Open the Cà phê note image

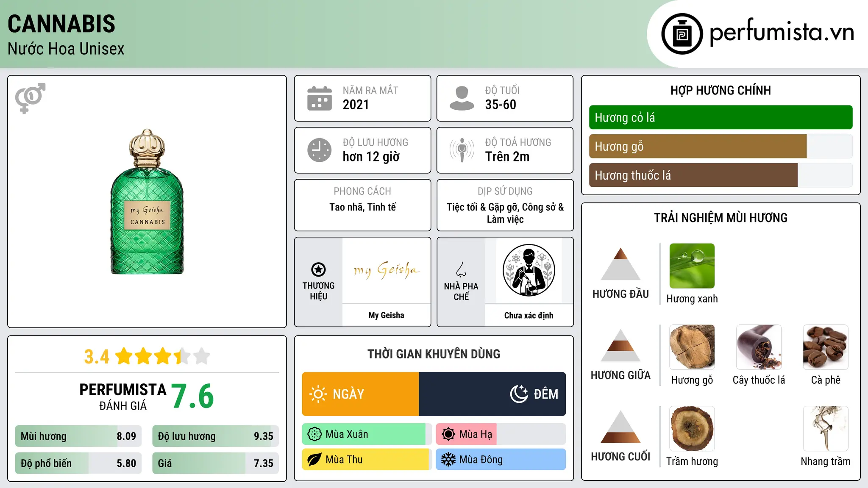[x=826, y=347]
